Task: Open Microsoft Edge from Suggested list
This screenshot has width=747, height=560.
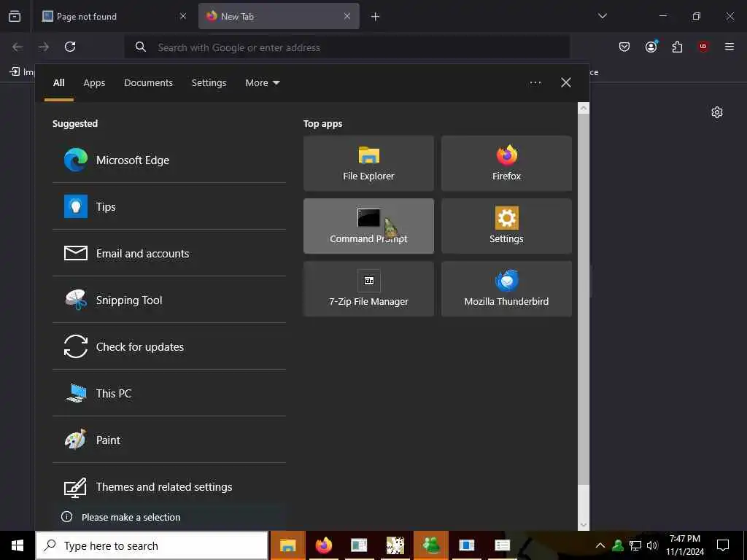Action: click(x=169, y=160)
